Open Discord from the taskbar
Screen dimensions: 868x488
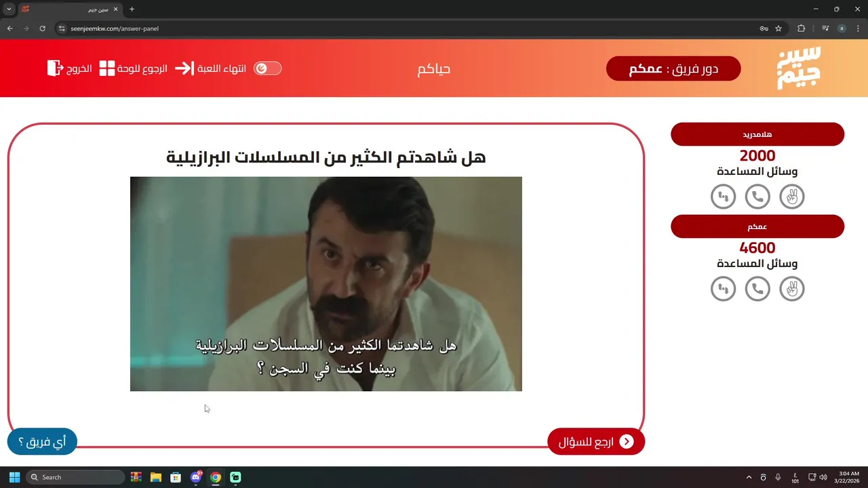[195, 477]
